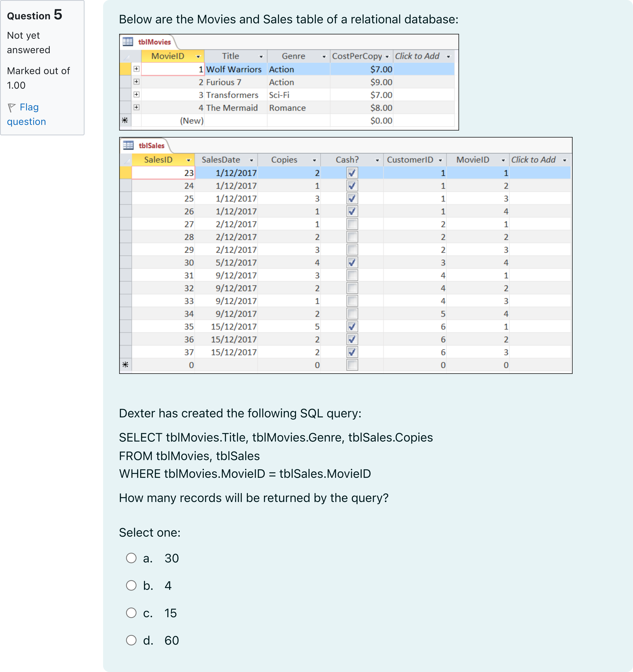This screenshot has height=672, width=633.
Task: Open the tblSales tab
Action: (151, 146)
